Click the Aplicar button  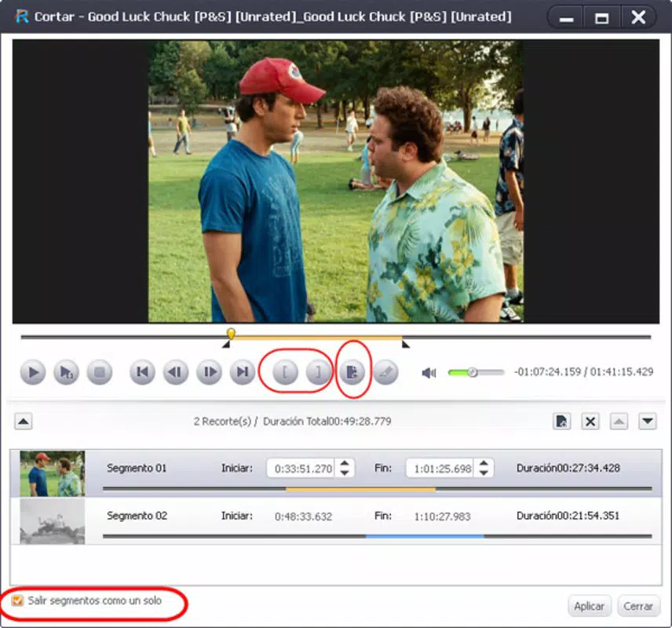coord(590,606)
